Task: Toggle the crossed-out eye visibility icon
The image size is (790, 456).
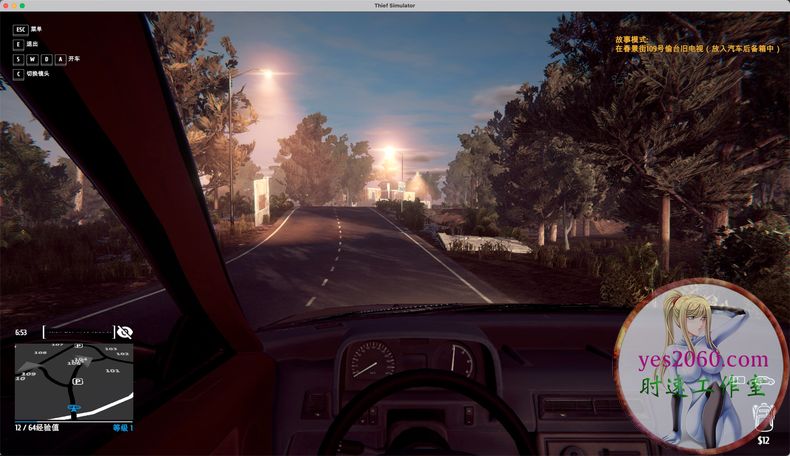Action: pyautogui.click(x=124, y=332)
